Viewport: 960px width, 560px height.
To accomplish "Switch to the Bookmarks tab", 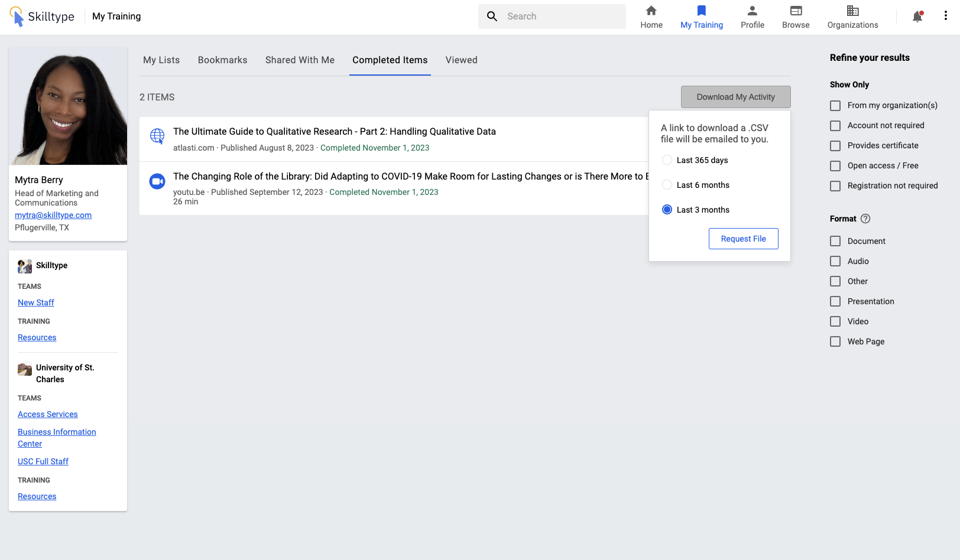I will (222, 60).
